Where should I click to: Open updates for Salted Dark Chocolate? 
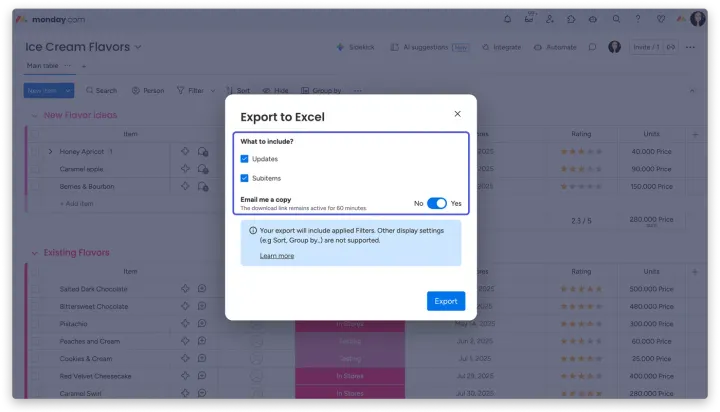(202, 288)
